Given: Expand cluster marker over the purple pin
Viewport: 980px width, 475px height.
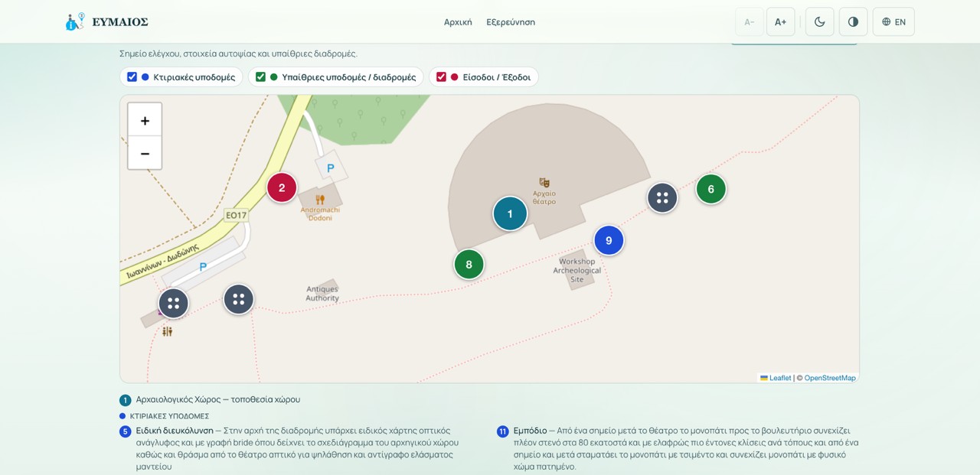Looking at the screenshot, I should pos(173,303).
